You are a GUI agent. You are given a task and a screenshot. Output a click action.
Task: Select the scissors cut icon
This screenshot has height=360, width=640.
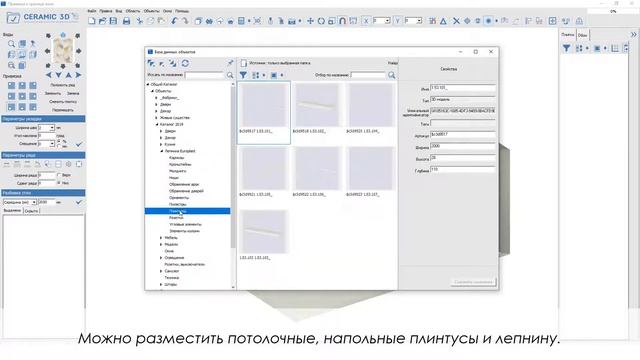pos(140,21)
